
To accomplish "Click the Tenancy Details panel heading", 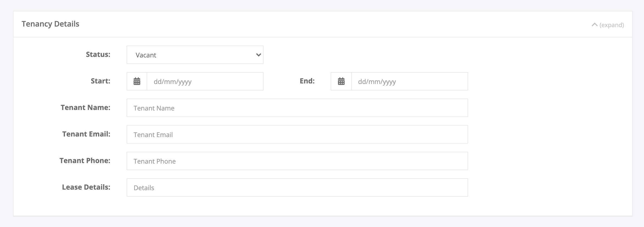I will pos(50,24).
